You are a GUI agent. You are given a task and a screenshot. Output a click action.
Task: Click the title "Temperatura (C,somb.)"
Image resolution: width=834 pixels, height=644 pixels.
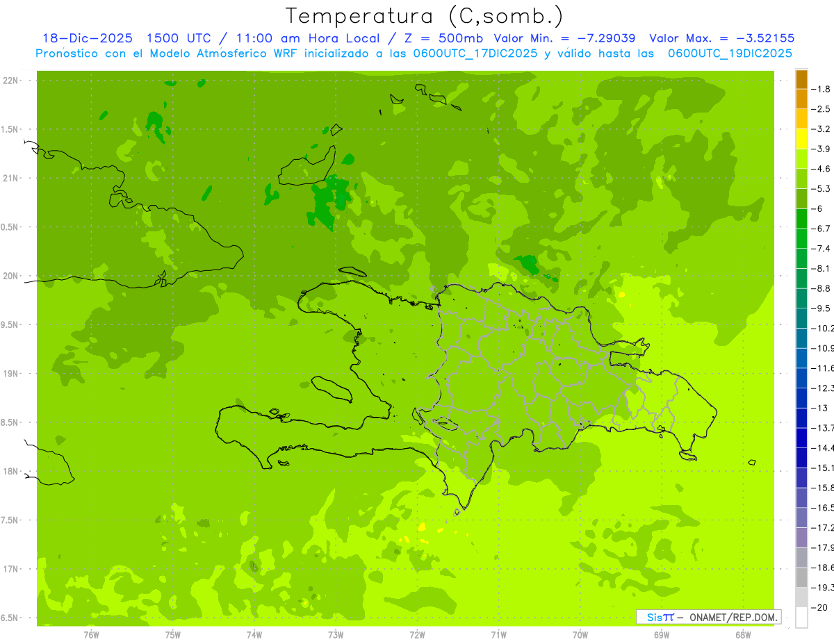425,16
